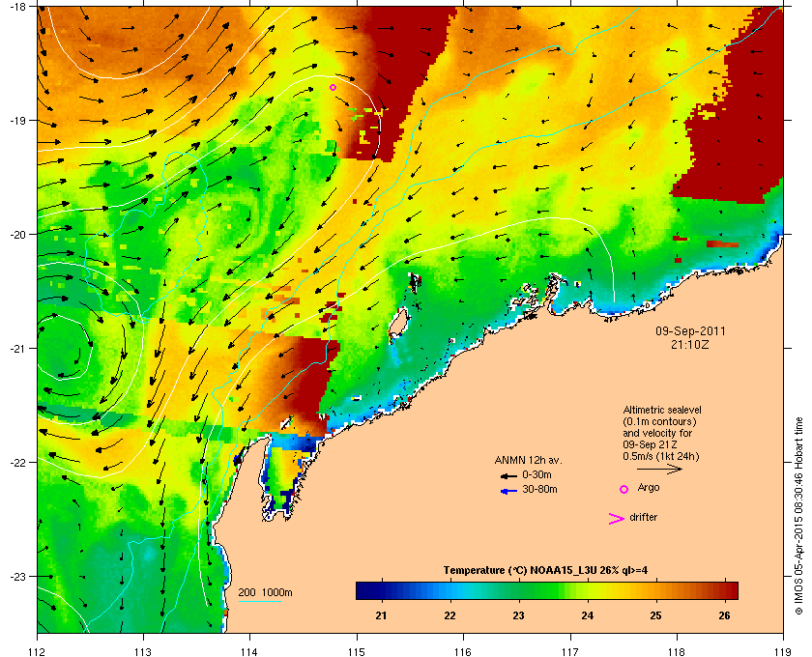Click the '200 1000m' isobath label
Image resolution: width=812 pixels, height=657 pixels.
coord(265,593)
